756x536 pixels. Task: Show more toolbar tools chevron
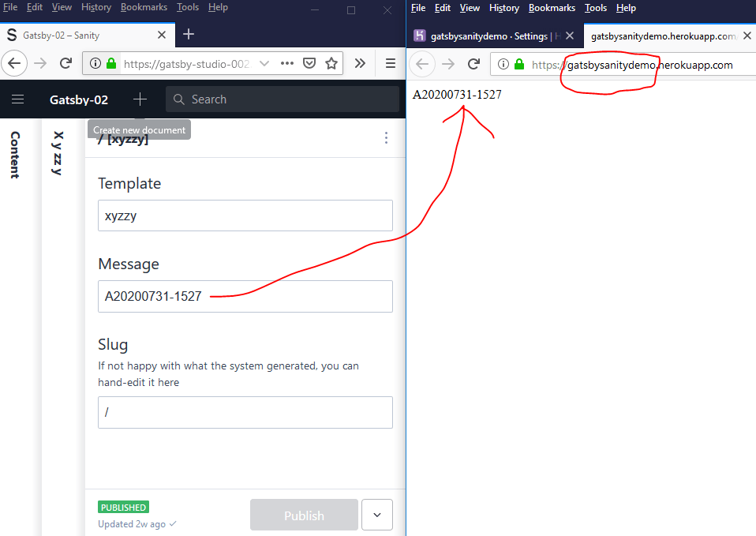360,63
